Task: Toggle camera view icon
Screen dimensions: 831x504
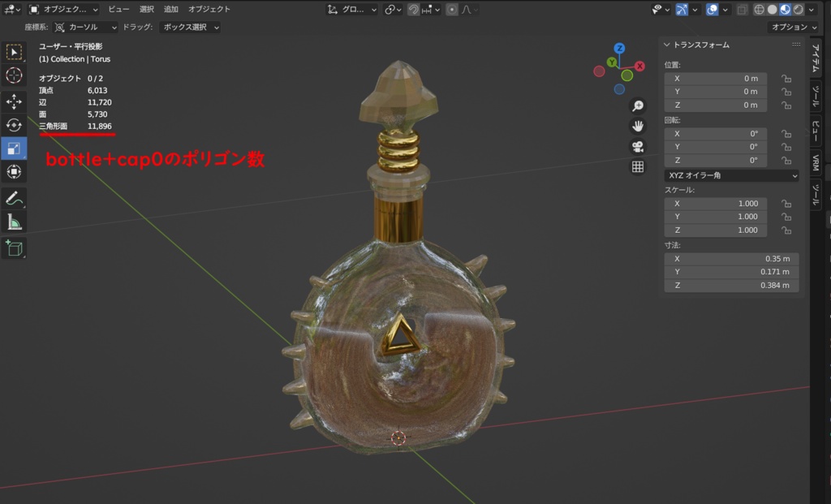Action: pos(638,146)
